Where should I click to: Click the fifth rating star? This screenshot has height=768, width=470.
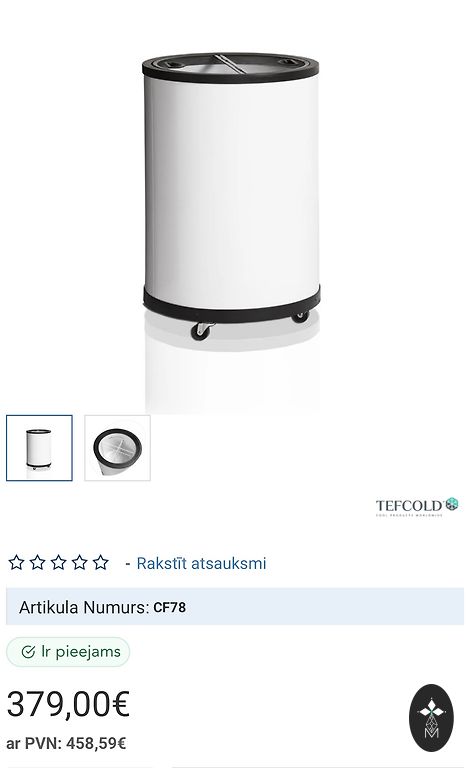click(x=101, y=562)
